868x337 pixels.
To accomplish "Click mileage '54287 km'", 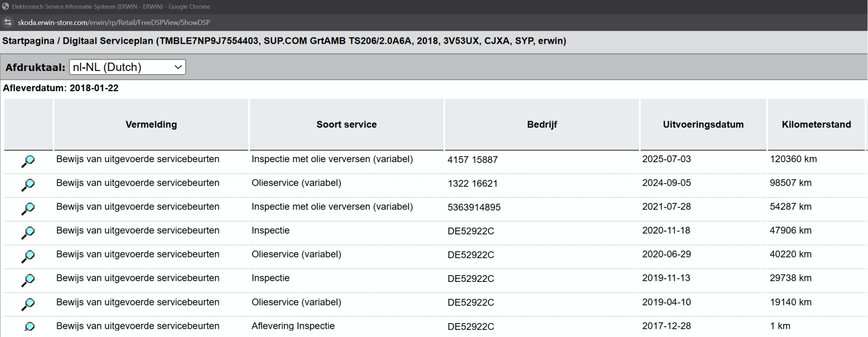I will point(791,206).
